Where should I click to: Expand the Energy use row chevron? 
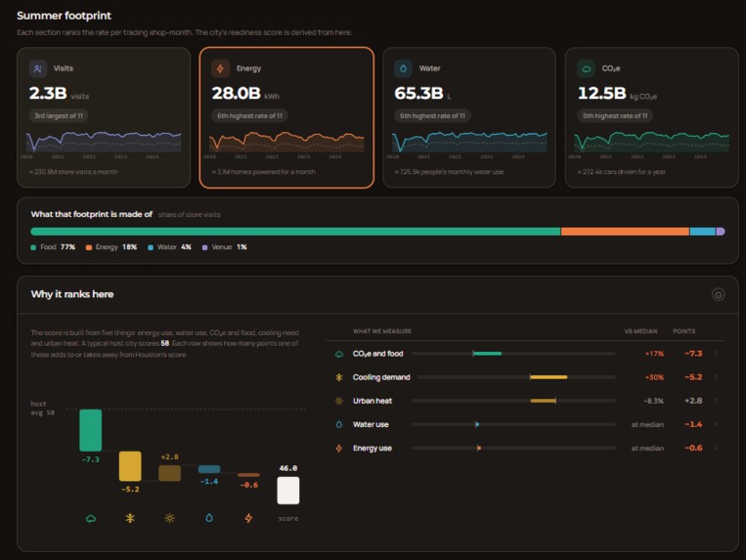(x=716, y=448)
